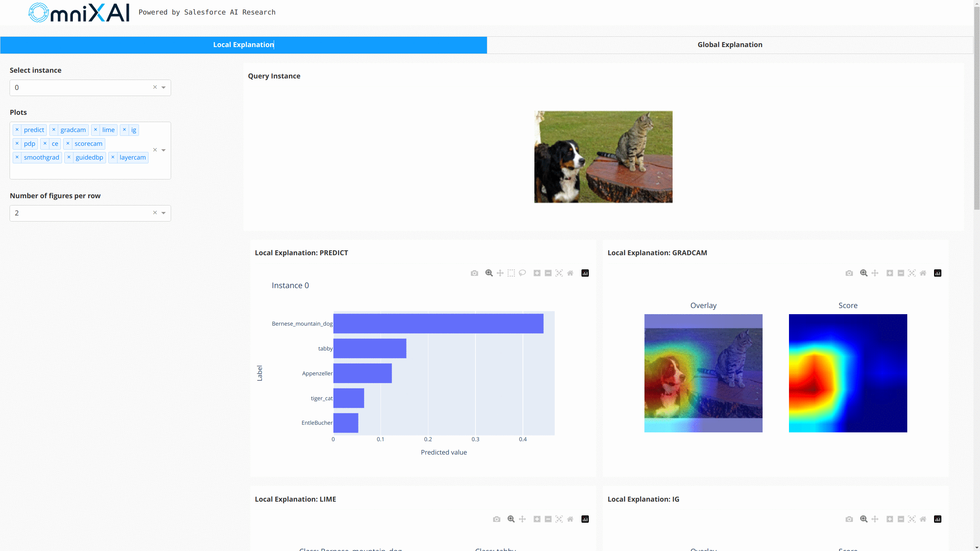Activate Lasso Select in PREDICT plot toolbar
980x551 pixels.
[x=522, y=273]
